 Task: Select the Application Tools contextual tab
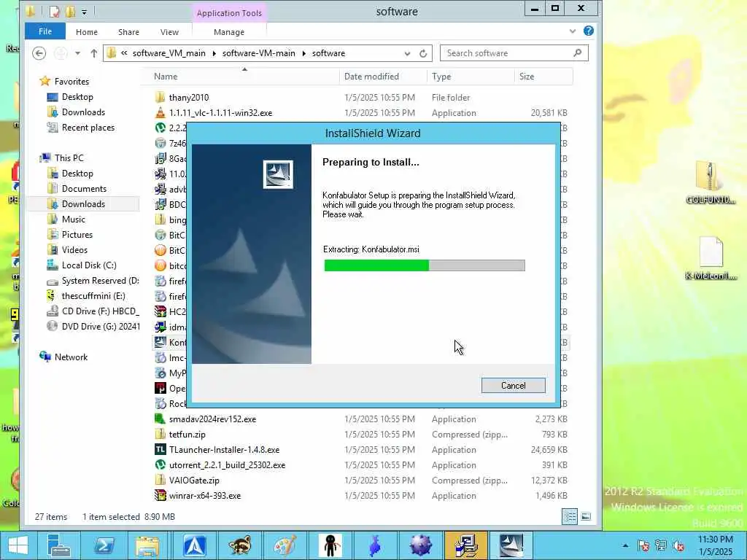(229, 13)
